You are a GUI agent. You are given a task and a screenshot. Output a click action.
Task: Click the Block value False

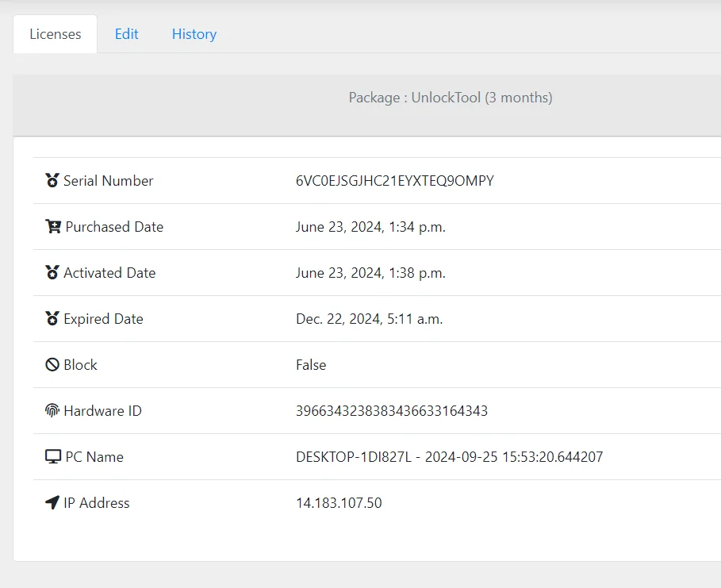pyautogui.click(x=311, y=365)
